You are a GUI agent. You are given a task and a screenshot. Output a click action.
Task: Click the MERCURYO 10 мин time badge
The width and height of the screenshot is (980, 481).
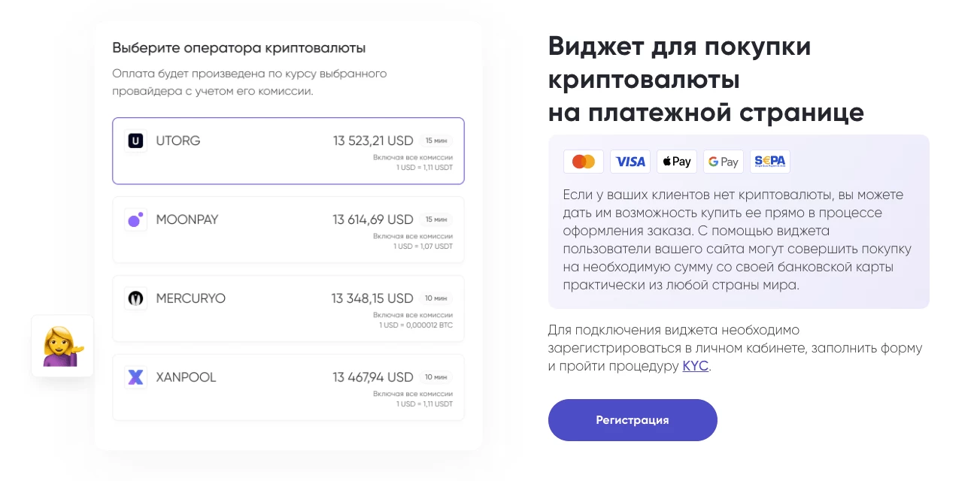pyautogui.click(x=436, y=298)
